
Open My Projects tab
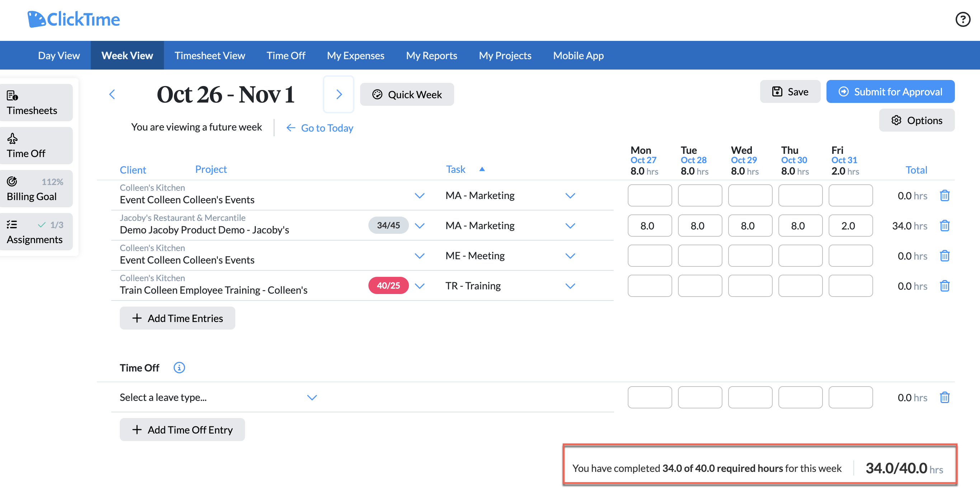[x=505, y=56]
